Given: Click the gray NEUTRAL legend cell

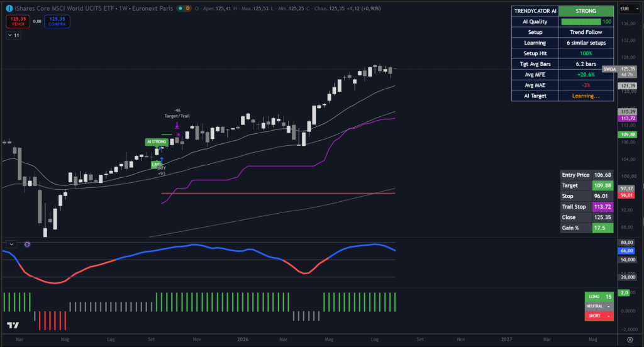Looking at the screenshot, I should (599, 306).
